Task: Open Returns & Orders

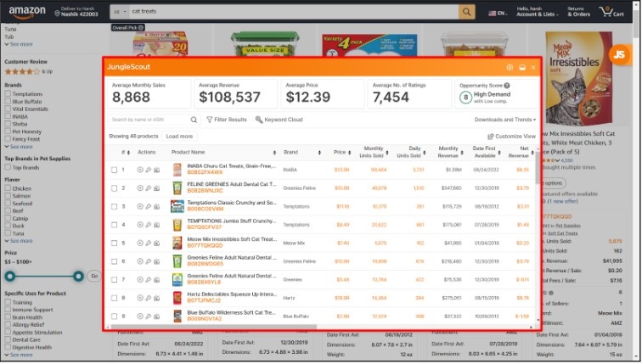Action: click(578, 12)
